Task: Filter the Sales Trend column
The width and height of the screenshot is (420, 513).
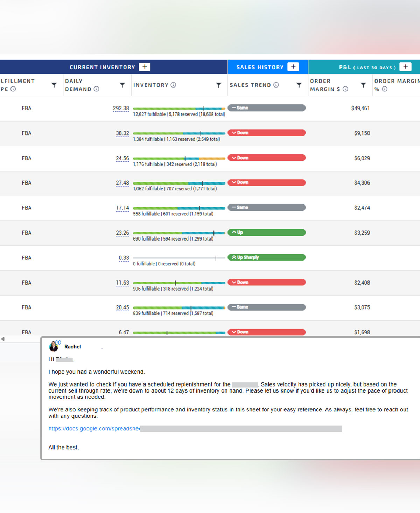Action: click(x=299, y=85)
